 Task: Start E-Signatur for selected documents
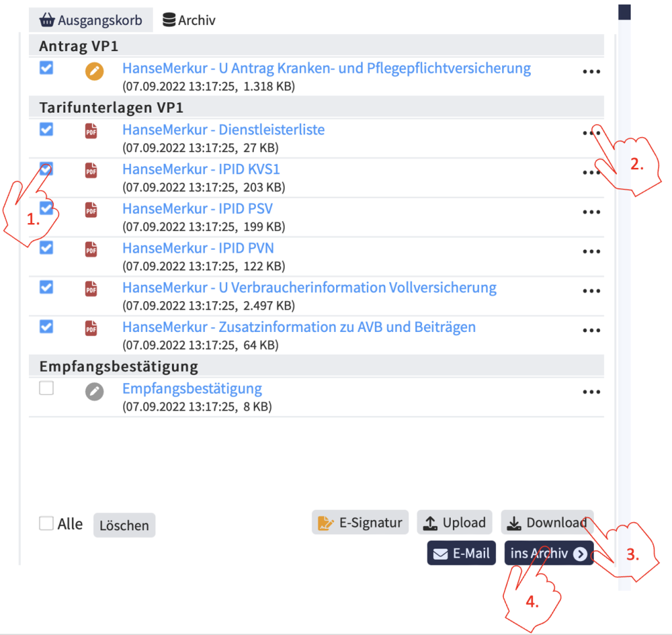point(360,522)
